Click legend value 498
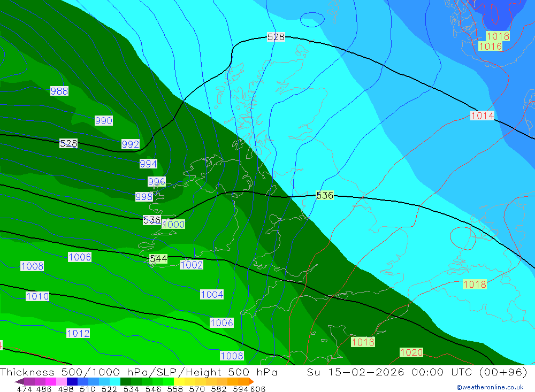Screen dimensions: 535x392 66,389
